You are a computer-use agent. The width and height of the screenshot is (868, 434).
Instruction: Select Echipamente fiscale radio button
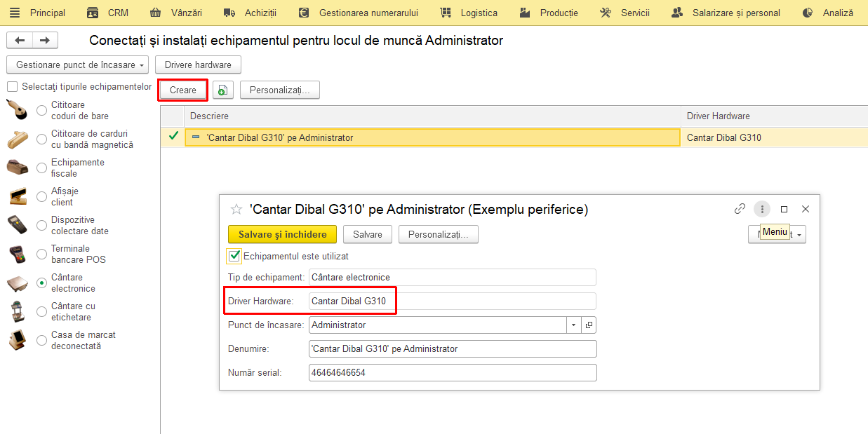click(42, 168)
